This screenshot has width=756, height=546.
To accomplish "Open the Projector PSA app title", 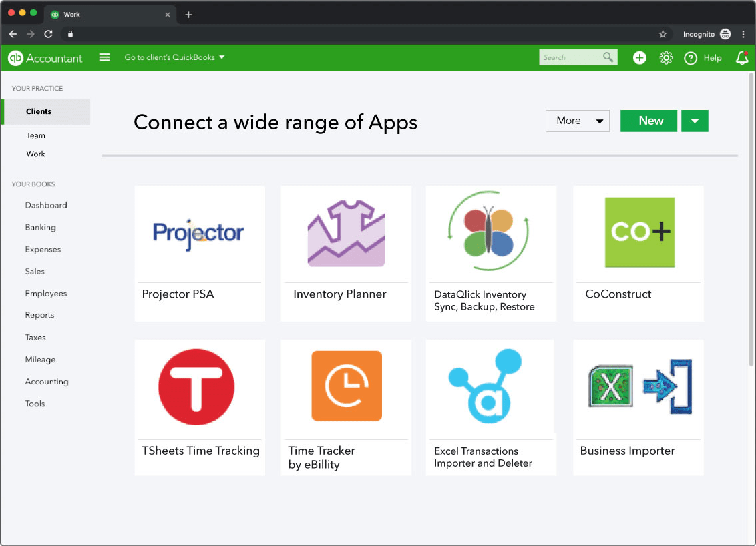I will [178, 294].
